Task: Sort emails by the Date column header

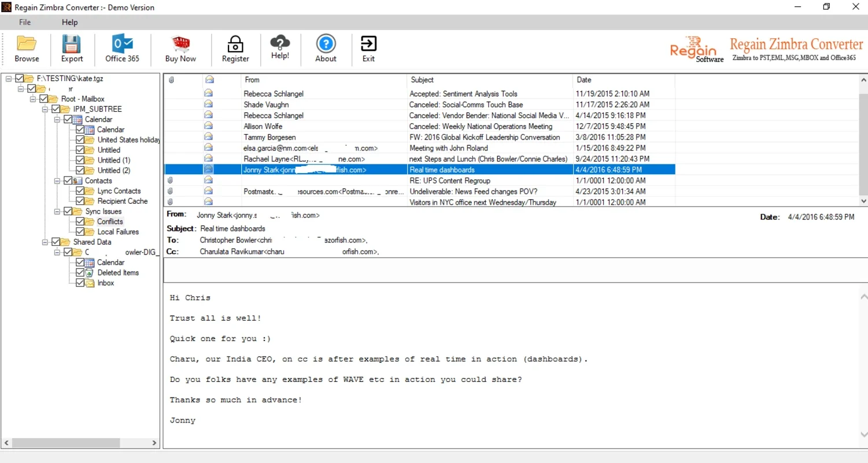Action: [x=624, y=80]
